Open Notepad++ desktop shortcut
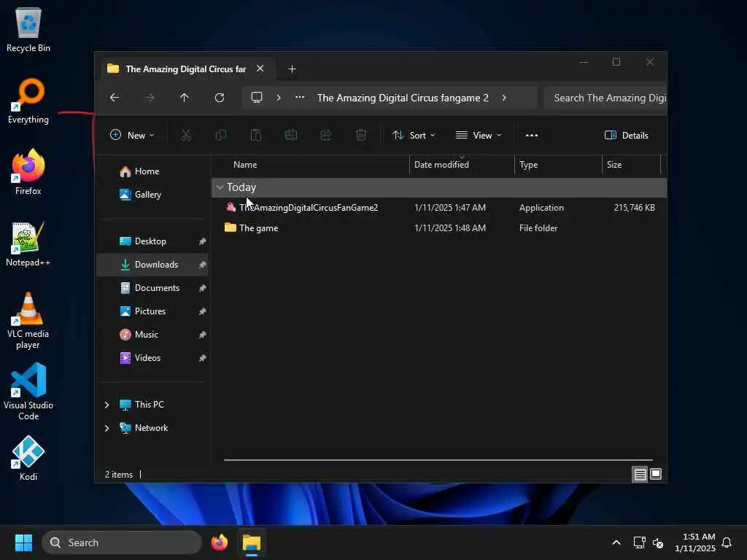This screenshot has height=560, width=747. [28, 244]
